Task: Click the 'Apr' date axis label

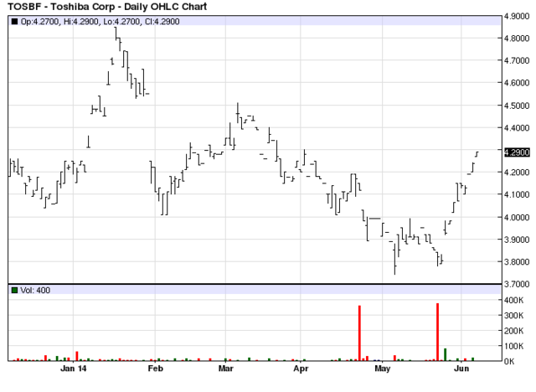Action: pyautogui.click(x=301, y=369)
